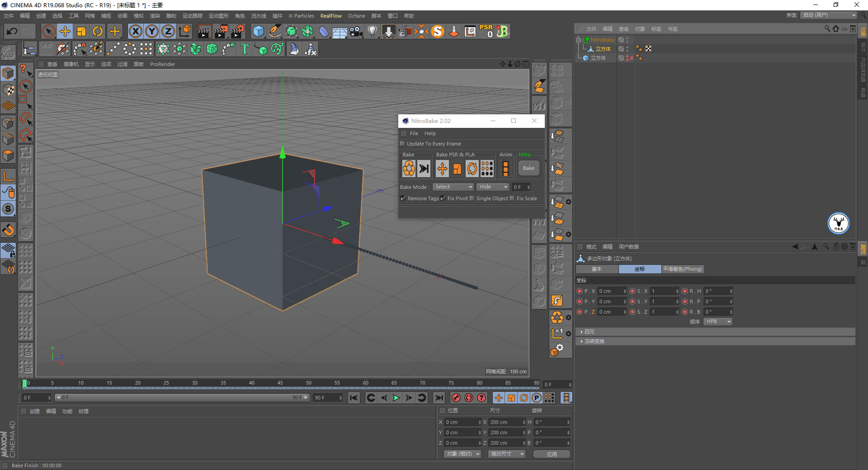Click the Undo arrow in the top toolbar
The height and width of the screenshot is (470, 868).
pos(12,31)
